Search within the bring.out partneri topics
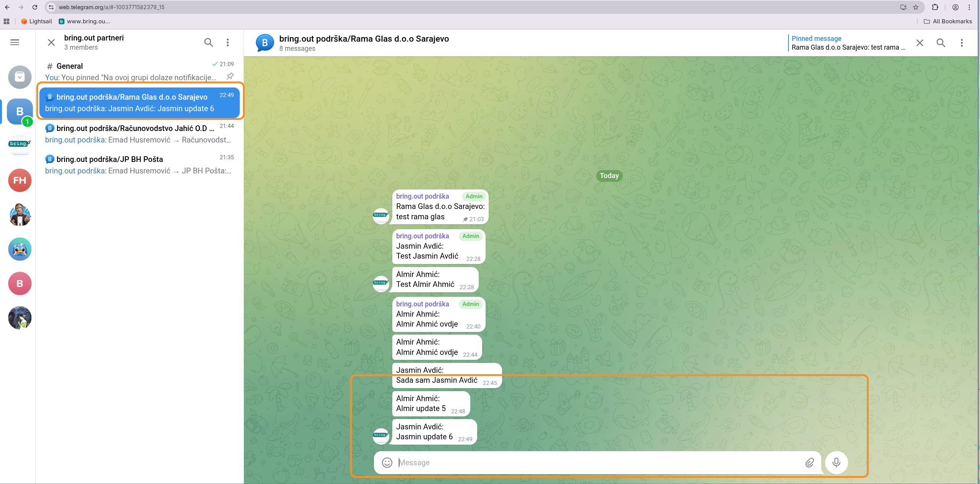Image resolution: width=980 pixels, height=484 pixels. coord(208,42)
